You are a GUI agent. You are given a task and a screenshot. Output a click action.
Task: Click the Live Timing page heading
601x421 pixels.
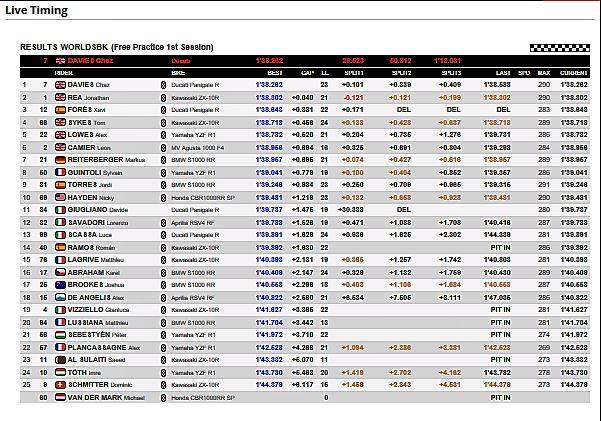36,10
